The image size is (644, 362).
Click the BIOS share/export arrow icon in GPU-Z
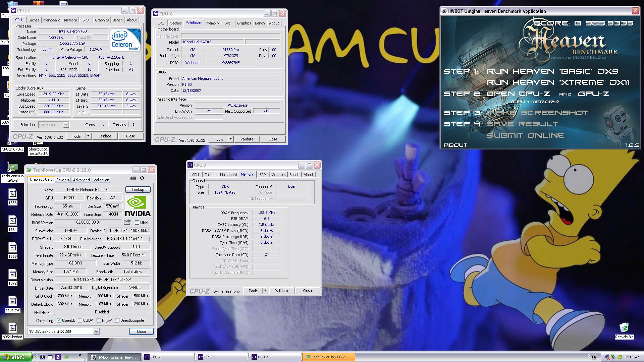click(127, 222)
